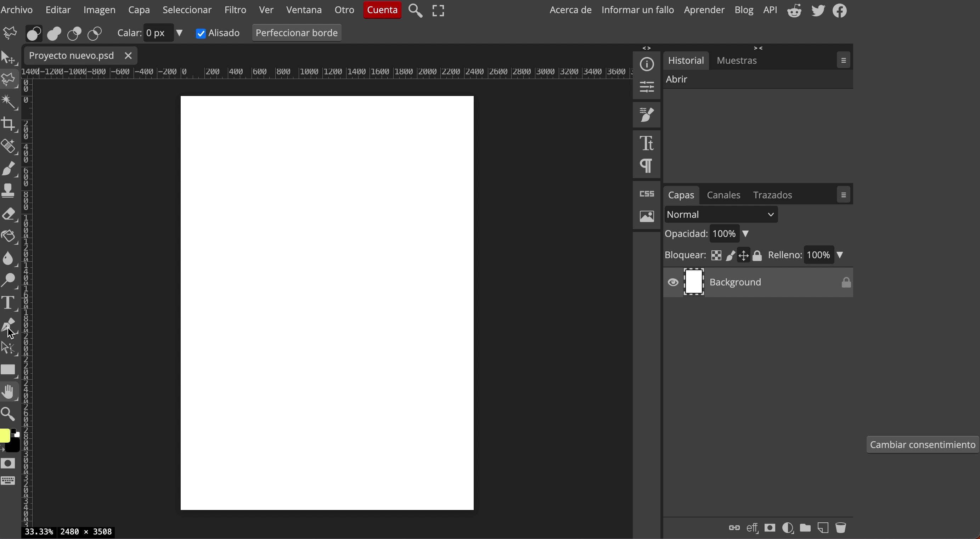Open the CSS panel icon
Image resolution: width=980 pixels, height=539 pixels.
pos(647,194)
